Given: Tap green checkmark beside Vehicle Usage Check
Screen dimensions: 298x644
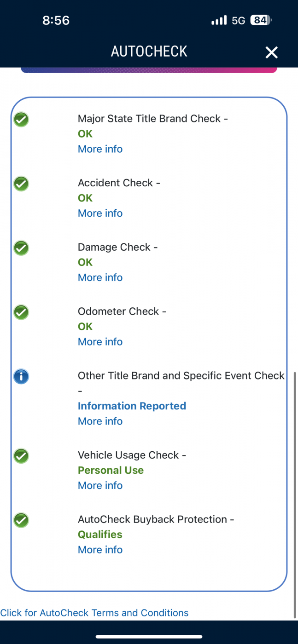Looking at the screenshot, I should tap(21, 456).
